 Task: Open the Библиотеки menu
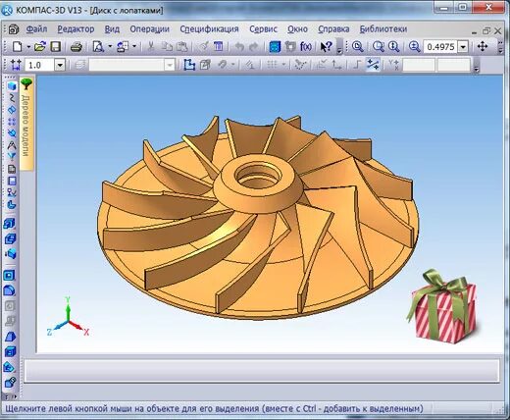coord(383,29)
